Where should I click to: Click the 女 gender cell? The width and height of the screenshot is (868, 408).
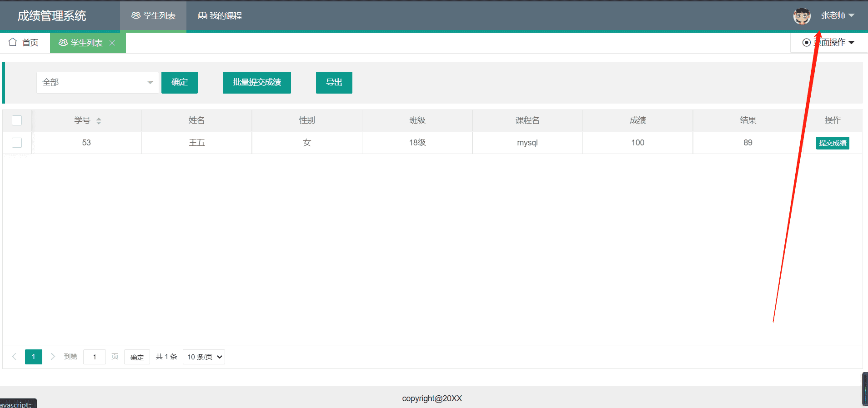coord(307,143)
